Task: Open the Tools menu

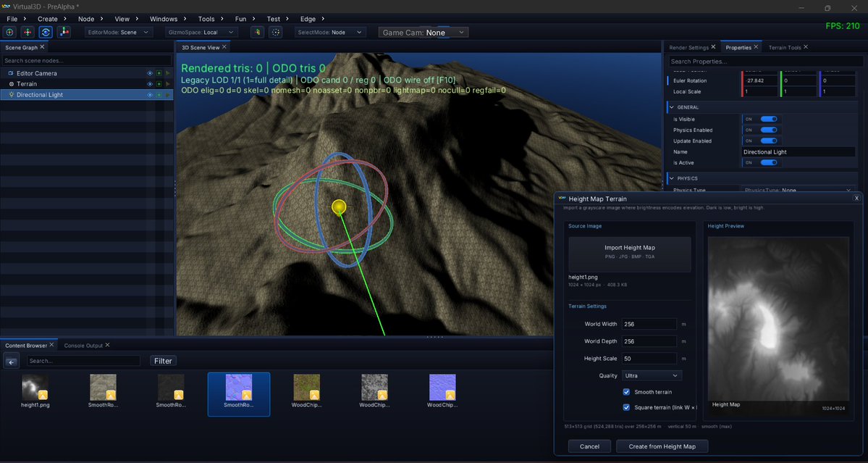Action: click(206, 19)
